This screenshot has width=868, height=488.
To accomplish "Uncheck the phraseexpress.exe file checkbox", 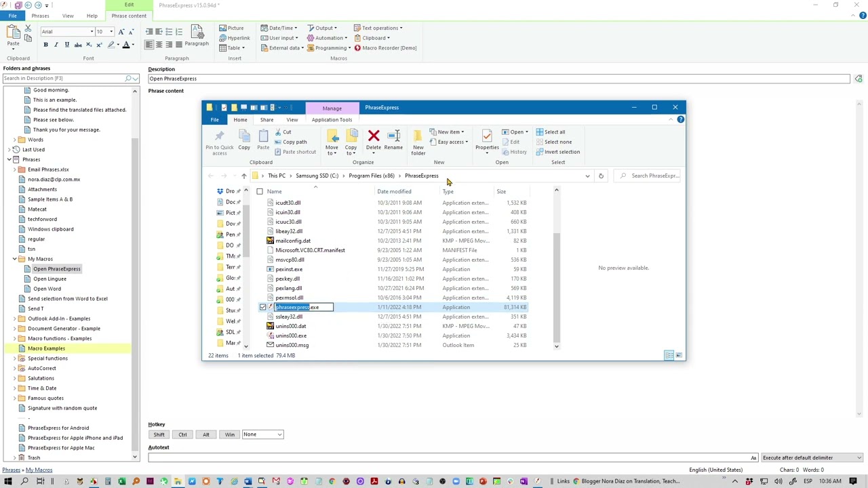I will [263, 307].
